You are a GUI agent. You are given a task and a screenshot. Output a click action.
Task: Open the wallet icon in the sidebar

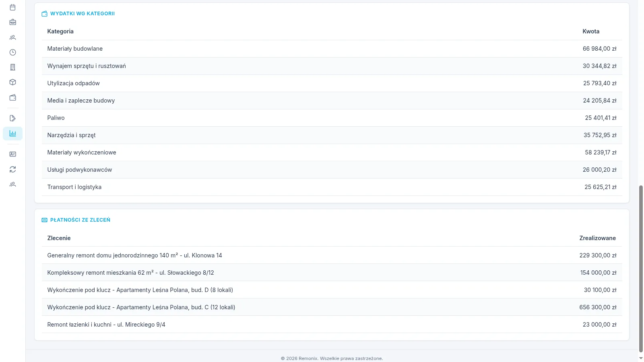(x=12, y=97)
